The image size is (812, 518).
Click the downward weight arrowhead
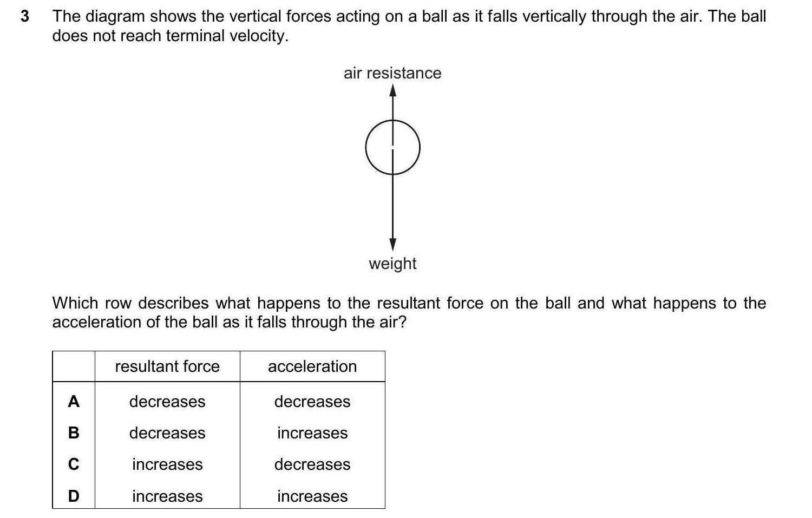point(393,244)
